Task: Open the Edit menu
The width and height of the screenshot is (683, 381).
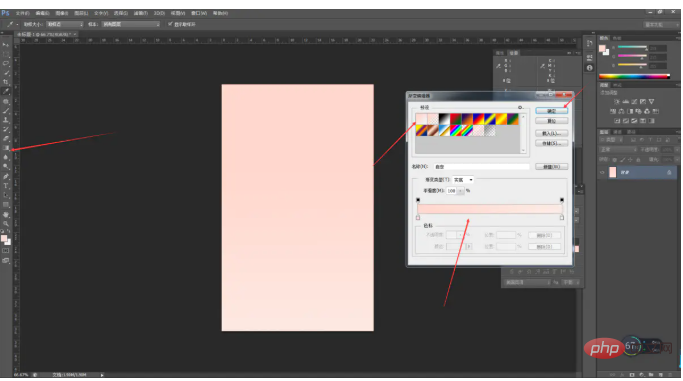Action: point(42,13)
